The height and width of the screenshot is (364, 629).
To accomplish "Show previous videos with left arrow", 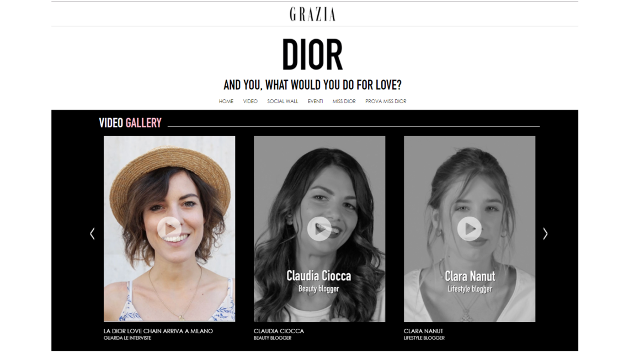I will point(92,234).
